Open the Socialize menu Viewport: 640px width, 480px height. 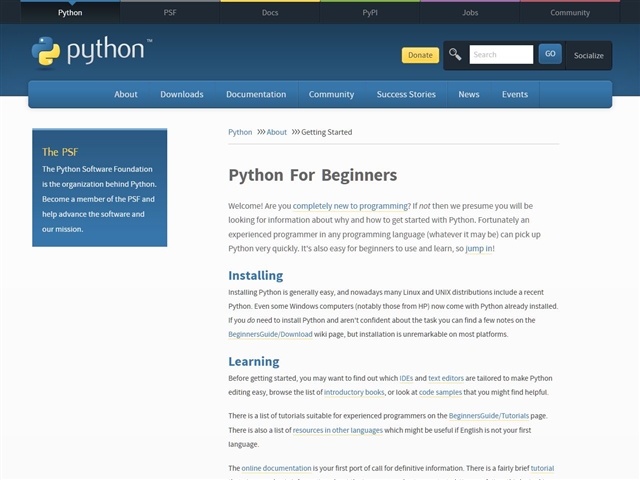point(588,56)
